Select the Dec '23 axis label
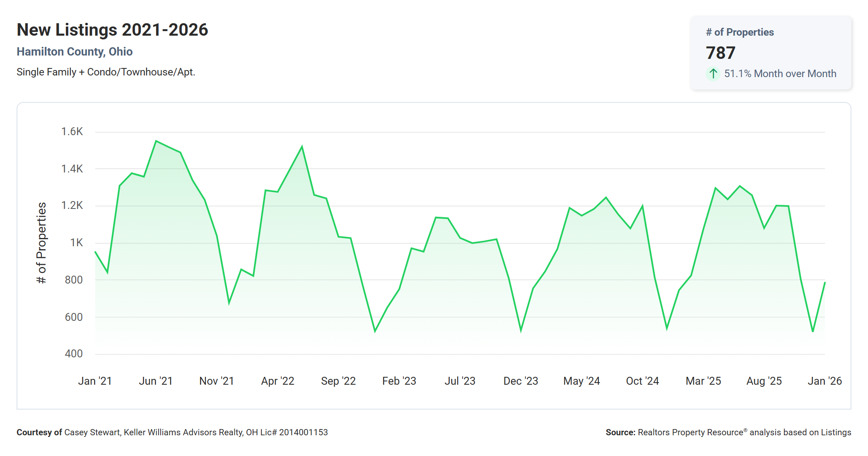 [x=521, y=381]
